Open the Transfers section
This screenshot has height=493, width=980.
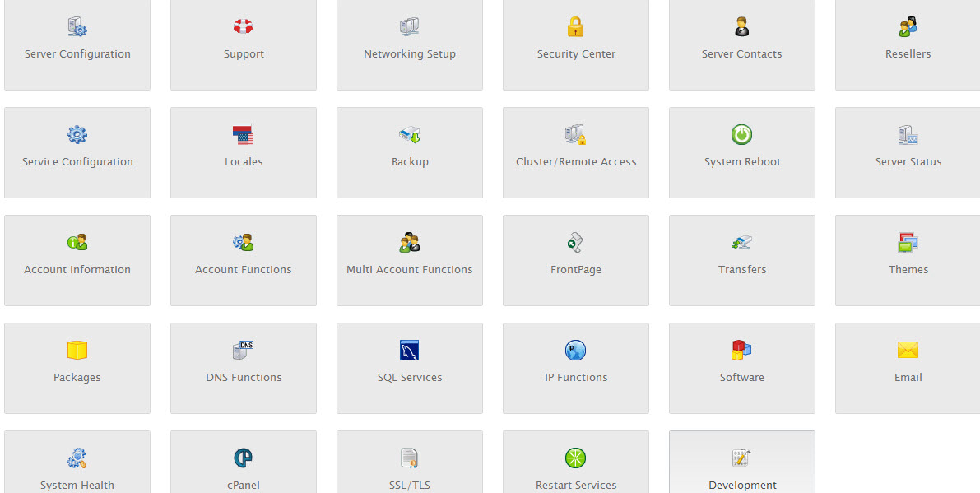741,260
